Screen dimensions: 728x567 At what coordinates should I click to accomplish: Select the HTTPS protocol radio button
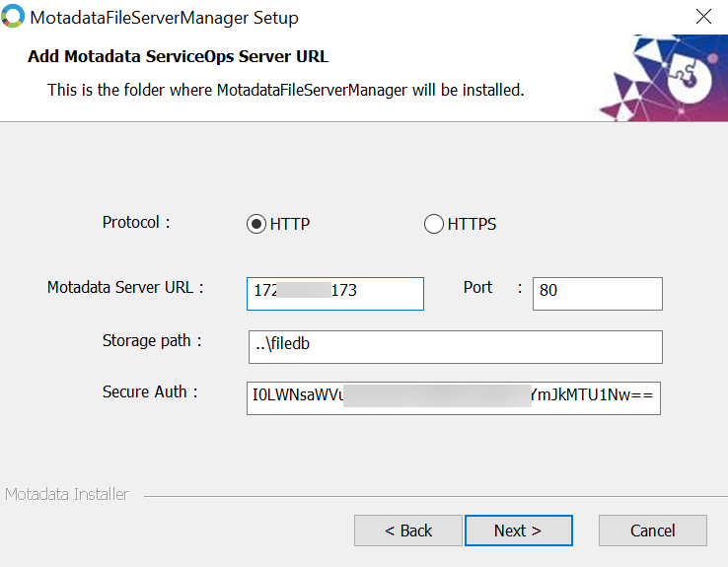[x=434, y=224]
